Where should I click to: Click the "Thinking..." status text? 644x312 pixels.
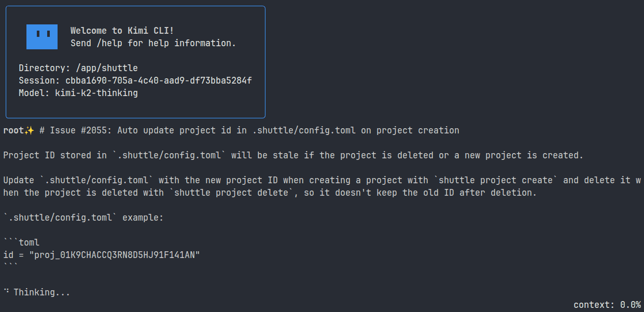click(x=42, y=292)
